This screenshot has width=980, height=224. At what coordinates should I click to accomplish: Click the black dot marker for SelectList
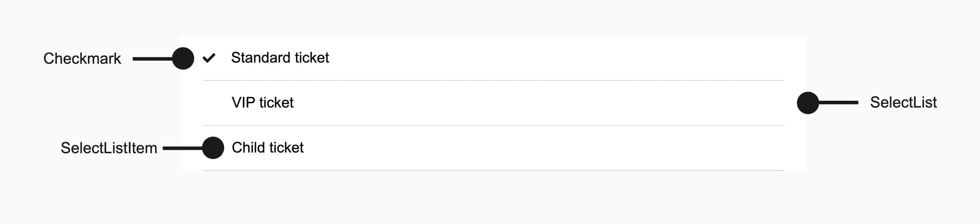pyautogui.click(x=807, y=103)
